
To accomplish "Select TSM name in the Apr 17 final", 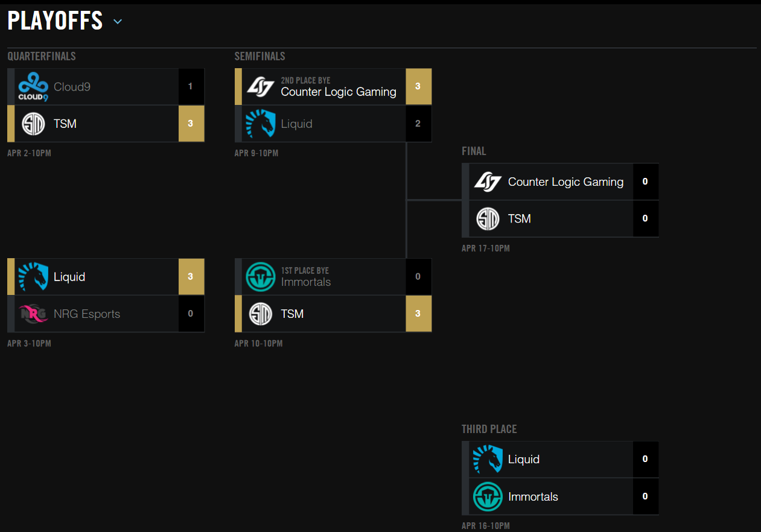I will click(x=520, y=218).
